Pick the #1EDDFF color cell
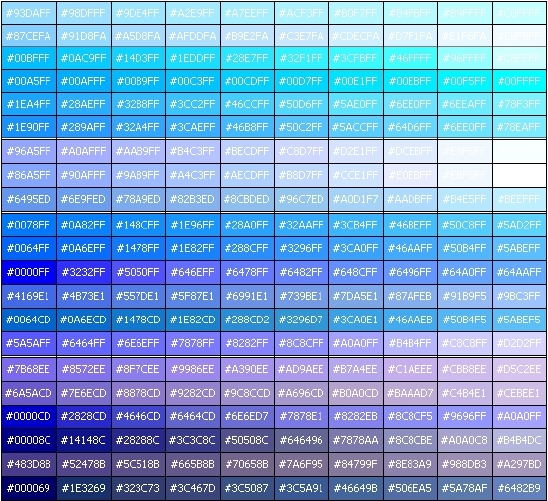Viewport: 548px width, 501px height. [193, 58]
